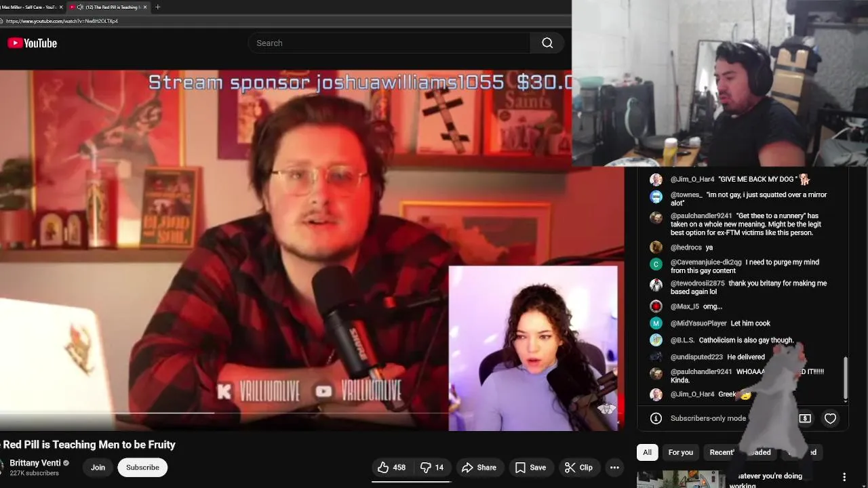868x488 pixels.
Task: Click "Catholicism is also gay though." message
Action: [746, 340]
